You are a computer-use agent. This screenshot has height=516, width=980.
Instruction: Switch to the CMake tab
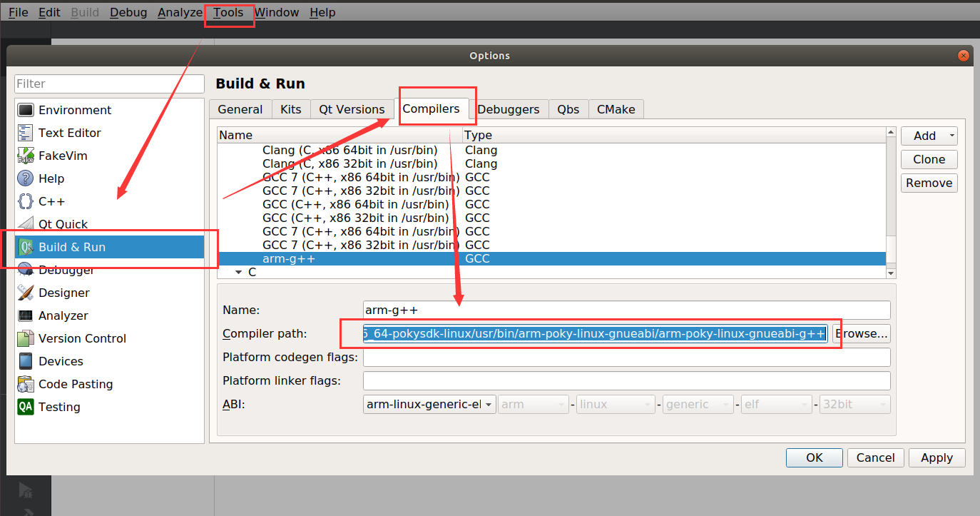pos(616,109)
